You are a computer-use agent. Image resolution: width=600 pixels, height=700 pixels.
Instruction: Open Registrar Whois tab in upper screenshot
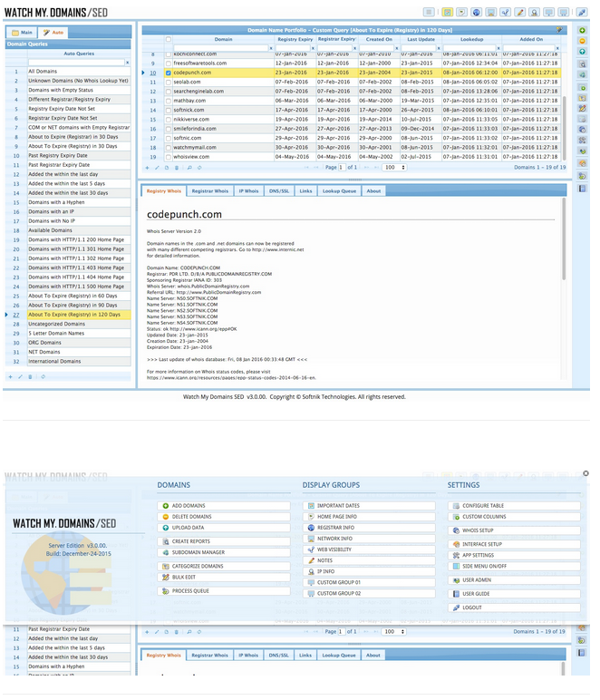click(x=209, y=191)
